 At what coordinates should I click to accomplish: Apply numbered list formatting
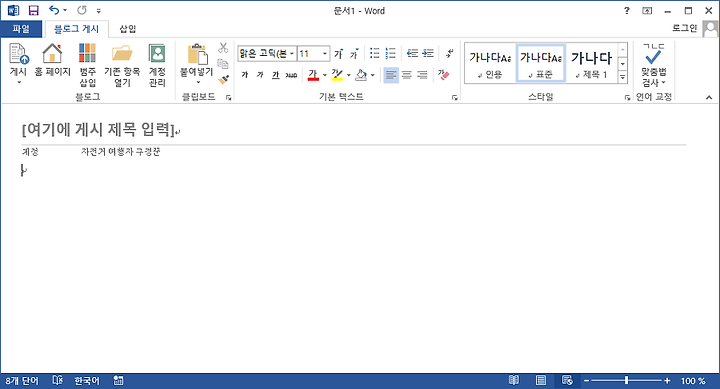click(391, 53)
